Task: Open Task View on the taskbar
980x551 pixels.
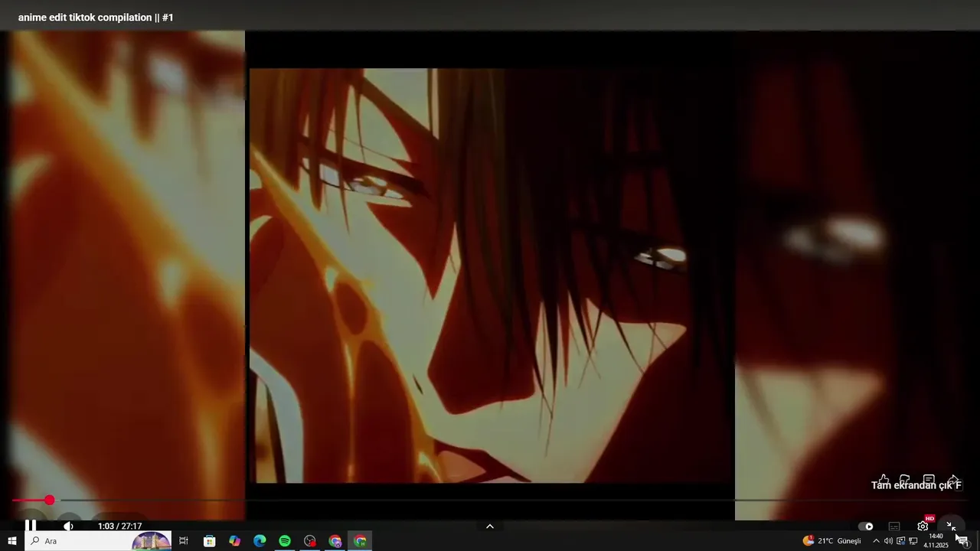Action: point(184,541)
